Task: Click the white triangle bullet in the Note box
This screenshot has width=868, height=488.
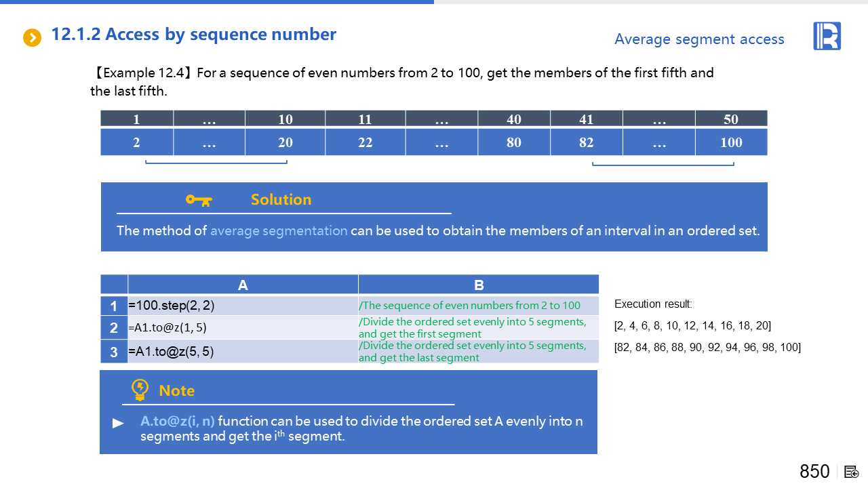Action: [x=118, y=424]
